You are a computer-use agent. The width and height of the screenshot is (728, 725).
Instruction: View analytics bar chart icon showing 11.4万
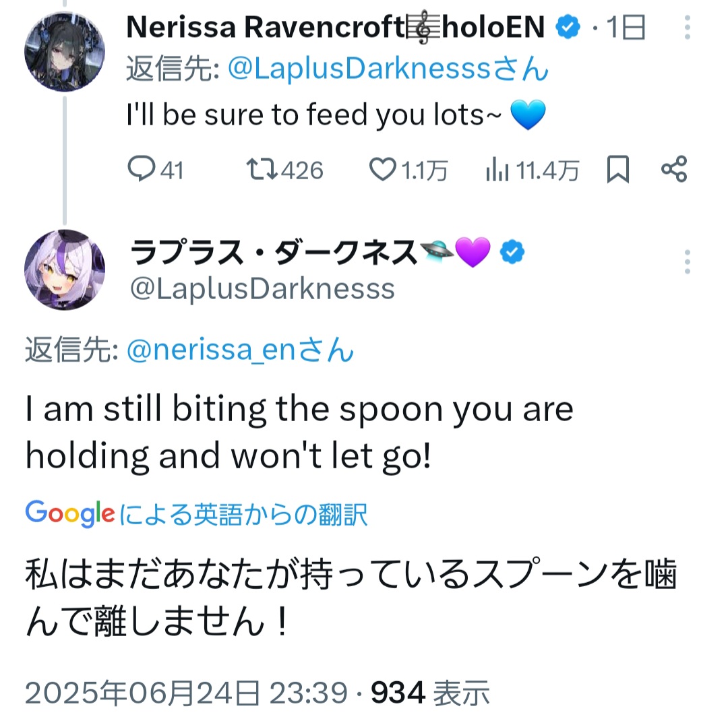pyautogui.click(x=497, y=169)
